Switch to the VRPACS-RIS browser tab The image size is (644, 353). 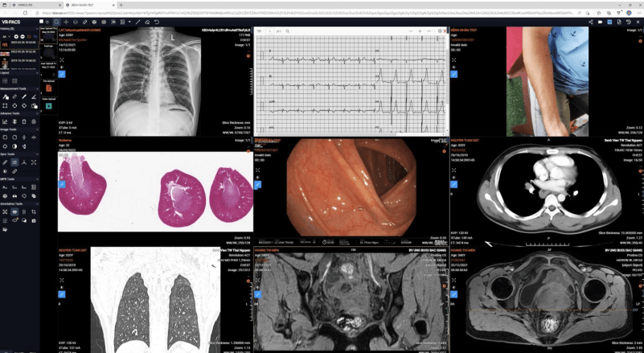[x=24, y=4]
